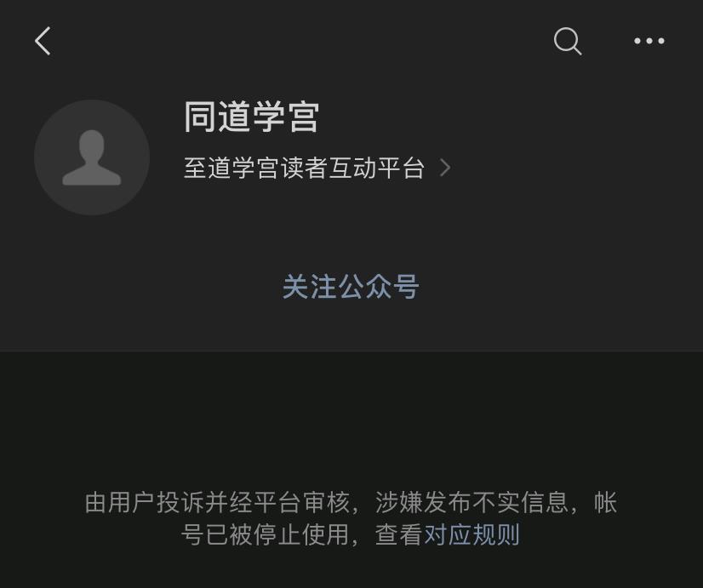The image size is (703, 588).
Task: Tap the gray default avatar picture
Action: click(x=92, y=157)
